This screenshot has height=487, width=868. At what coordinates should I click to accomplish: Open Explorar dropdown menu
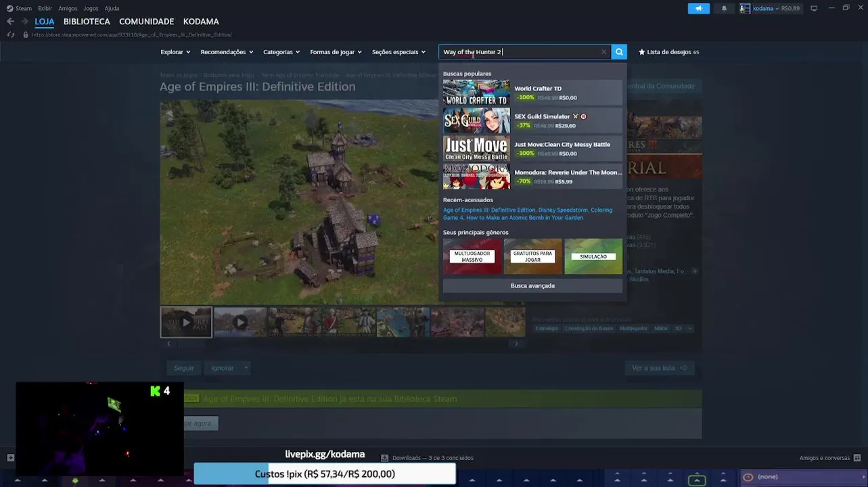point(175,52)
